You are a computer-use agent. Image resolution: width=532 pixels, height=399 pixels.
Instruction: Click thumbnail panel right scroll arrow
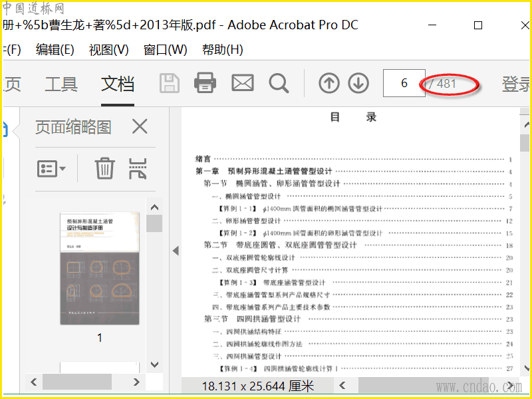pos(136,382)
